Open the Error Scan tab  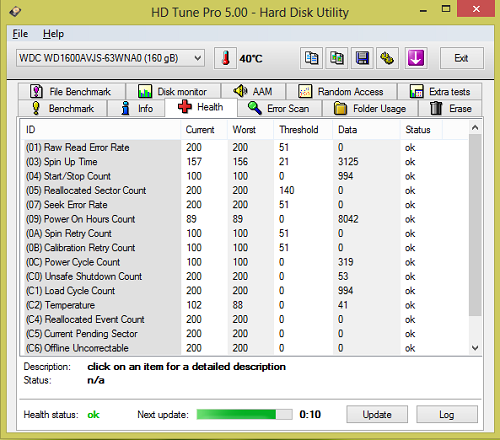click(x=279, y=108)
